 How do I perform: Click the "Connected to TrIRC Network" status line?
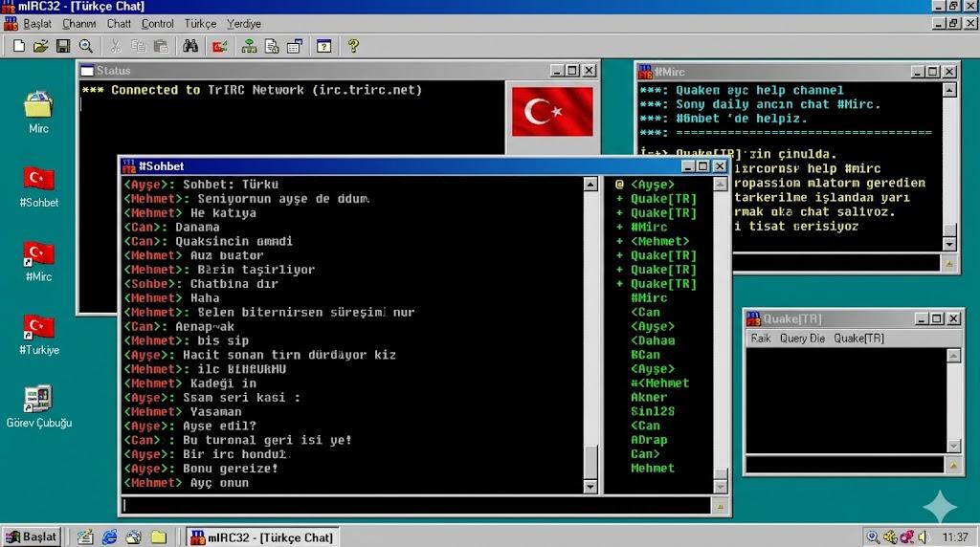coord(252,90)
